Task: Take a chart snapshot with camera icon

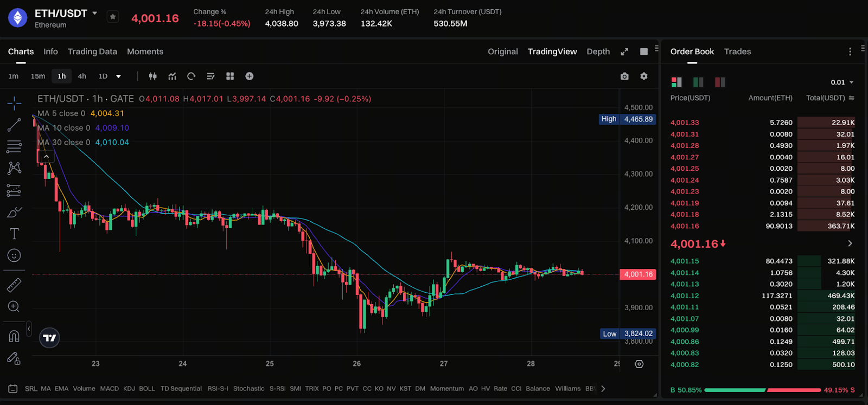Action: tap(624, 76)
